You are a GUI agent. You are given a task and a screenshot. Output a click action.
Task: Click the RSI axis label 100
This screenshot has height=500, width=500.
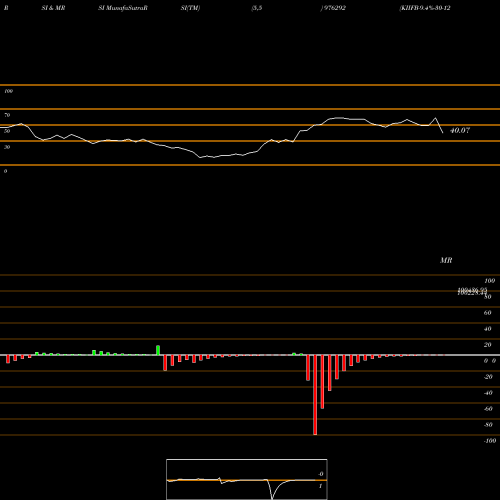8,91
